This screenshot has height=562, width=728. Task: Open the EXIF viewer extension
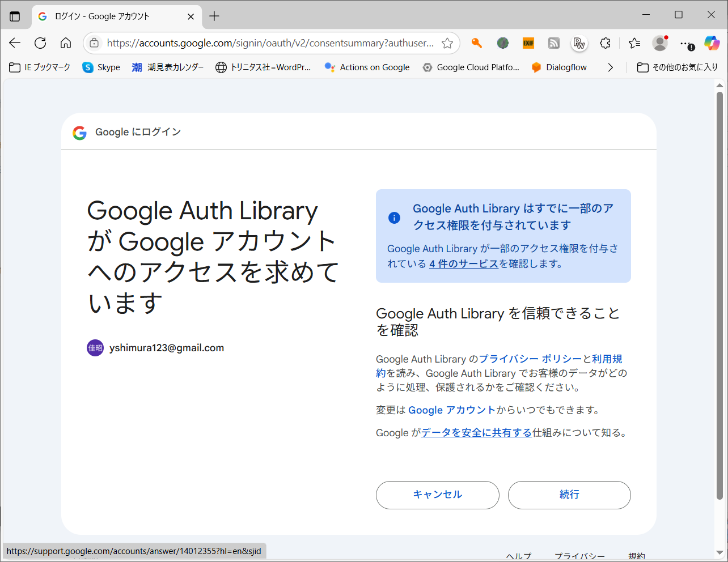pyautogui.click(x=528, y=43)
